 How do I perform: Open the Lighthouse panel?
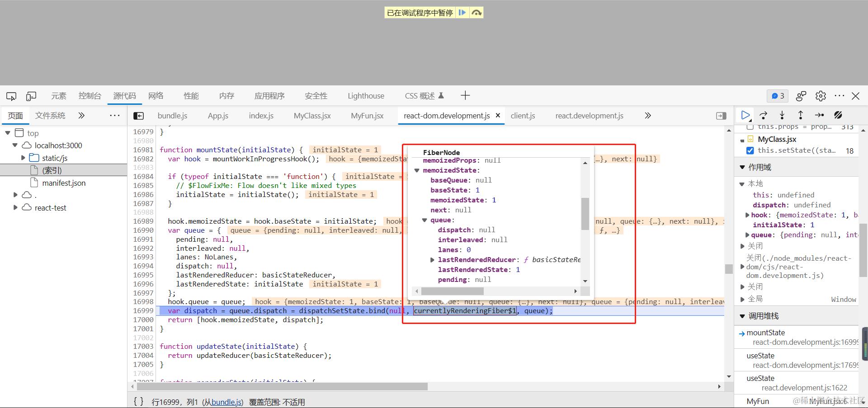click(366, 96)
